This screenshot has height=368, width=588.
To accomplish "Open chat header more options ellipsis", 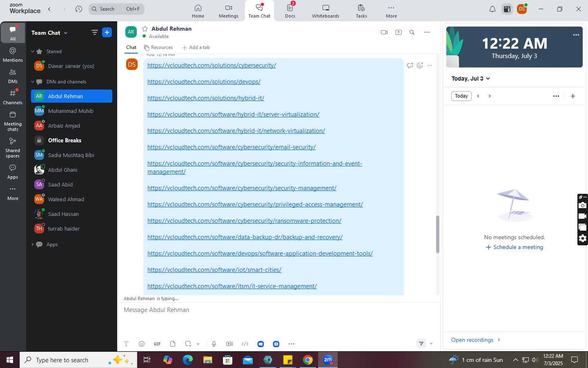I will (427, 32).
